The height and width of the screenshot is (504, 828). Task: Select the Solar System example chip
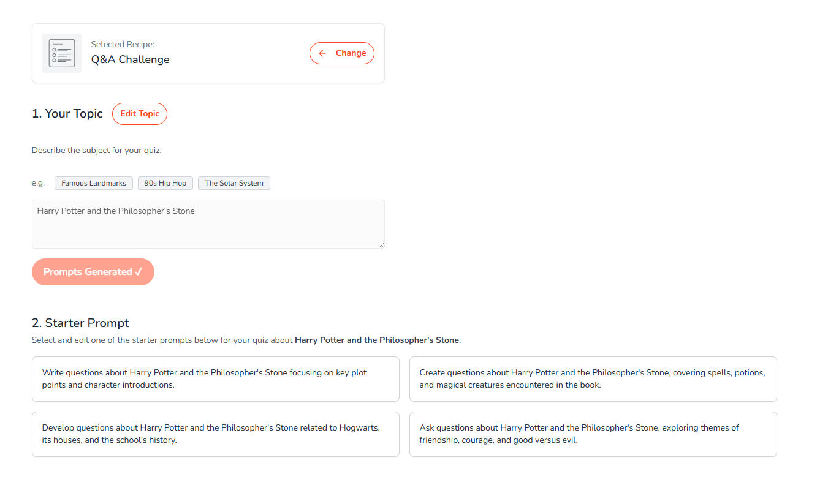[x=234, y=182]
